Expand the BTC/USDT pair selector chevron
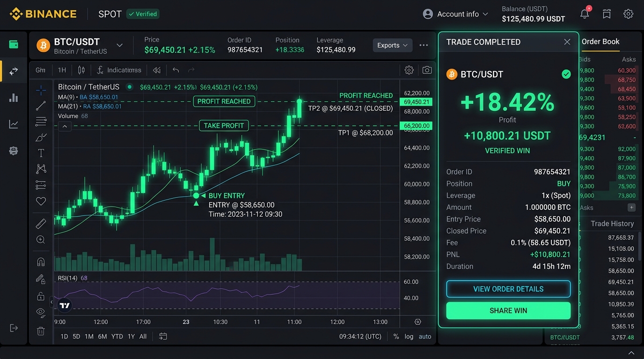 pyautogui.click(x=119, y=45)
